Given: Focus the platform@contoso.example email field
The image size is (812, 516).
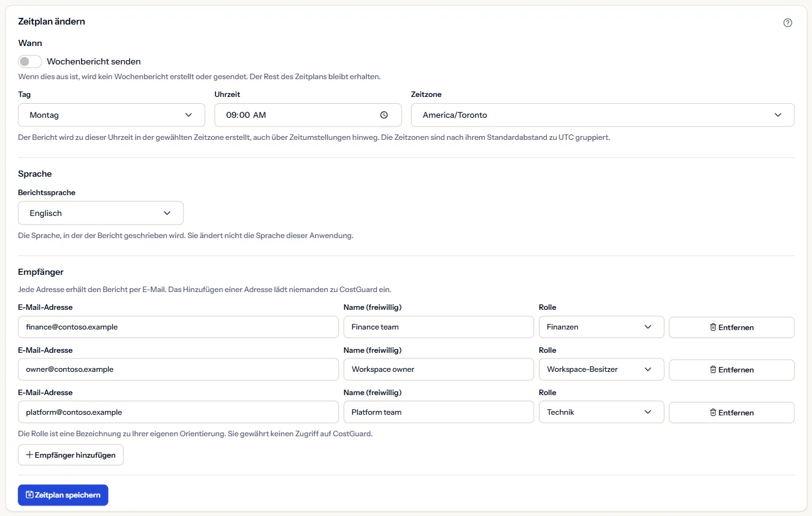Looking at the screenshot, I should tap(179, 412).
